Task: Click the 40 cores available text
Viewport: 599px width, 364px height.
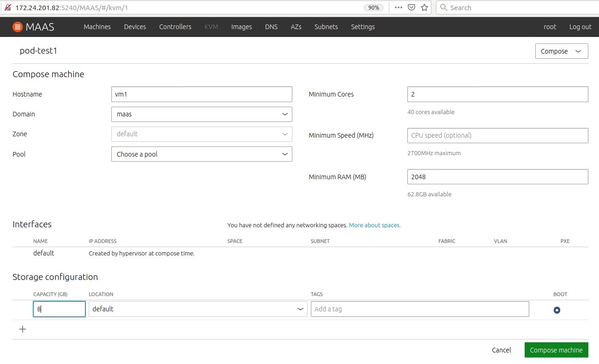Action: point(431,112)
